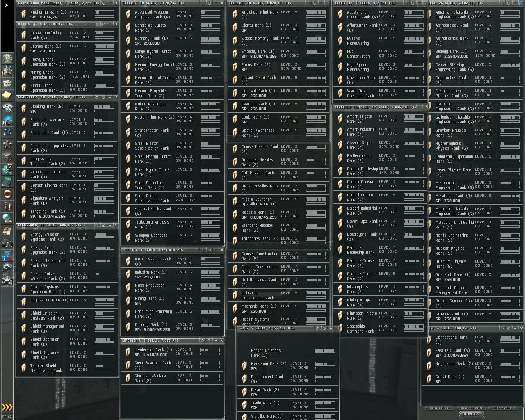The width and height of the screenshot is (525, 420).
Task: Select the Broker Relations skill
Action: [288, 353]
